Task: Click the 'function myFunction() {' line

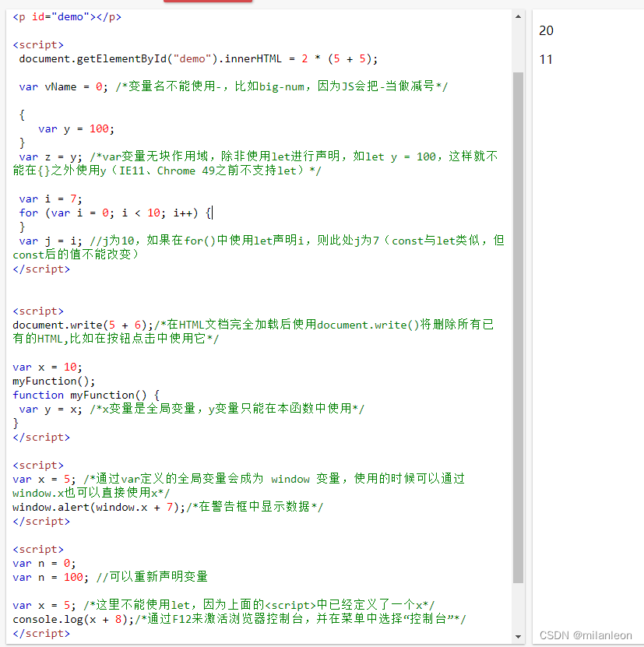Action: (86, 396)
